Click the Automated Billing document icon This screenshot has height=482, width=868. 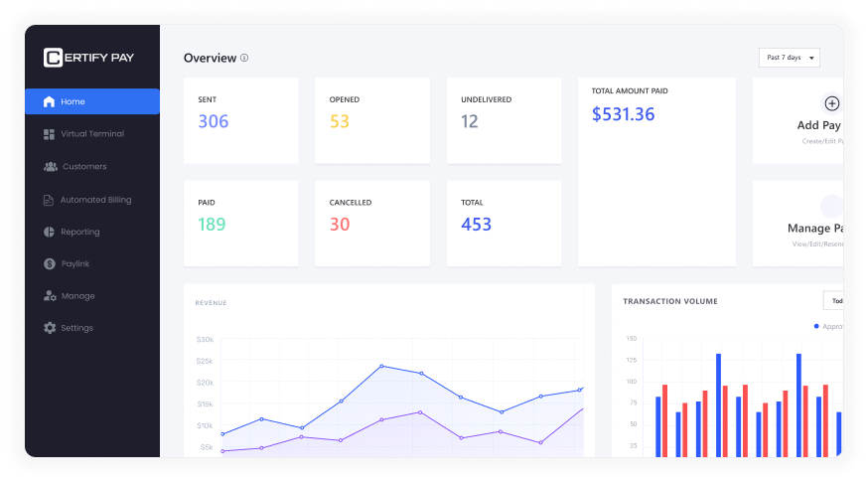[49, 200]
